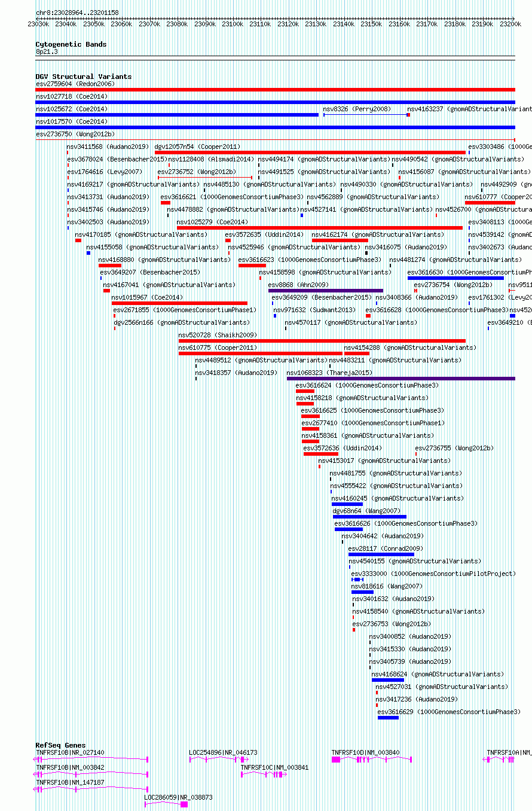Click the RefSeq Genes track title
The height and width of the screenshot is (811, 532).
point(60,745)
